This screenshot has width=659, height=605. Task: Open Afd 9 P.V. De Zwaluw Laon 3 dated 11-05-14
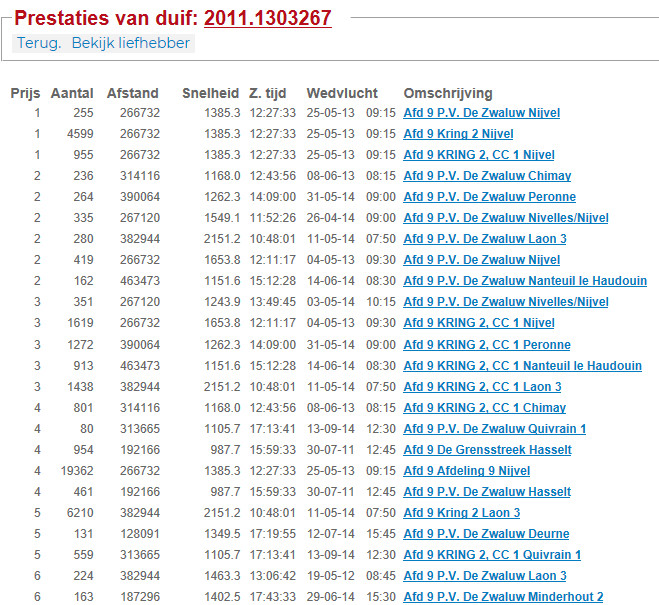pyautogui.click(x=485, y=239)
